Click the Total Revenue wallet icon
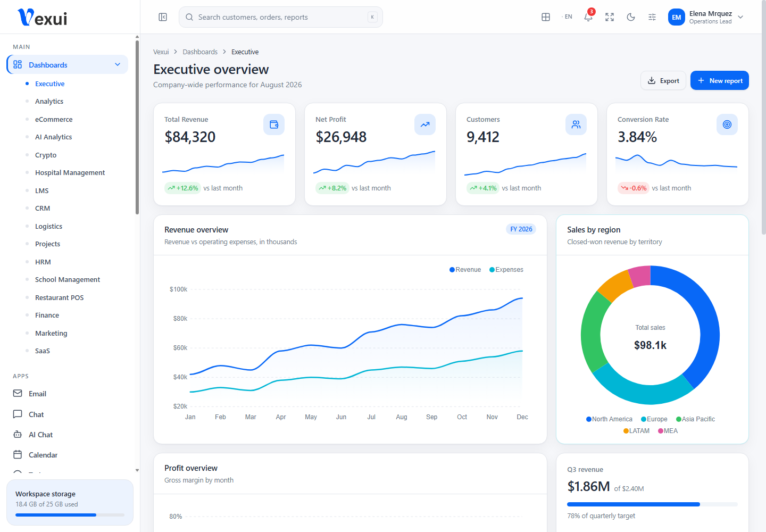Screen dimensions: 766x532 click(x=274, y=124)
